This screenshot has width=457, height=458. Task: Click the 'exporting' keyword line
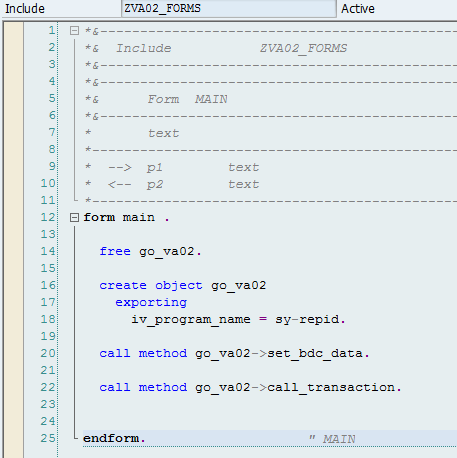pos(151,303)
